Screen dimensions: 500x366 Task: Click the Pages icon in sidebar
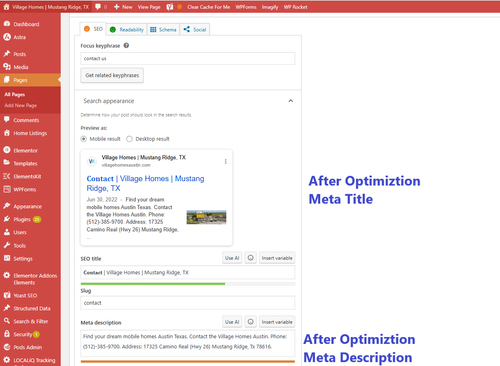click(7, 80)
